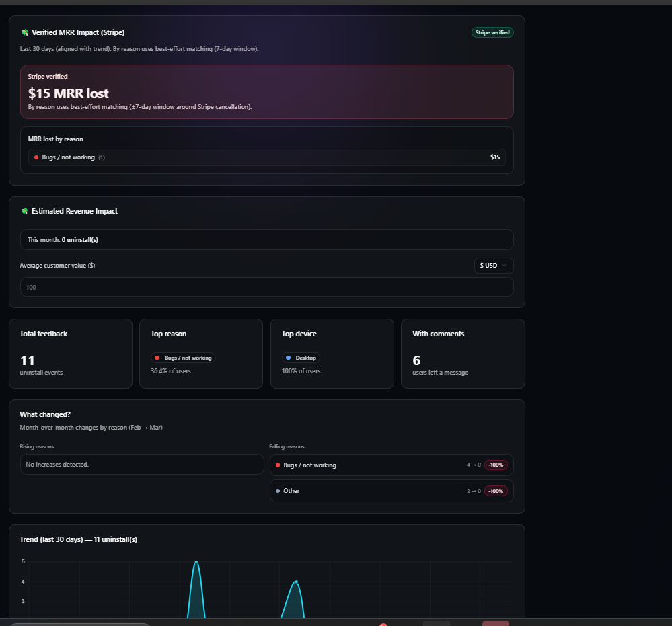Toggle the -100% badge for Other

coord(496,490)
